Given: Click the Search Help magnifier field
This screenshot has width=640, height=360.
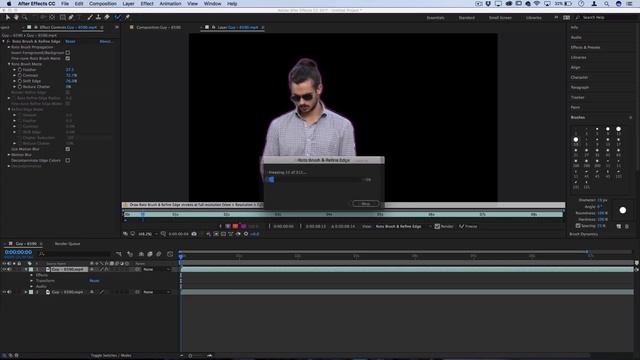Looking at the screenshot, I should point(606,18).
